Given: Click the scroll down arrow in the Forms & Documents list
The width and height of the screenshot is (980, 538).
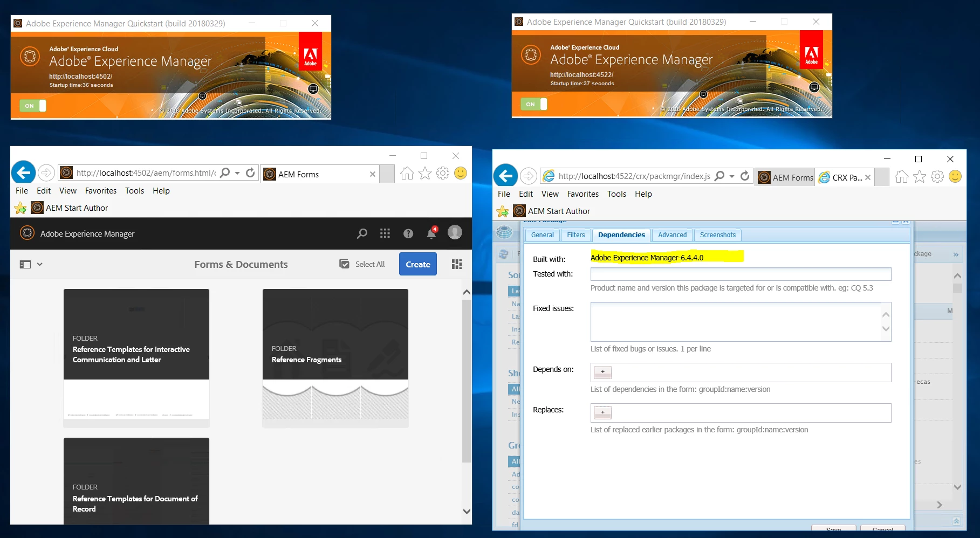Looking at the screenshot, I should point(467,511).
